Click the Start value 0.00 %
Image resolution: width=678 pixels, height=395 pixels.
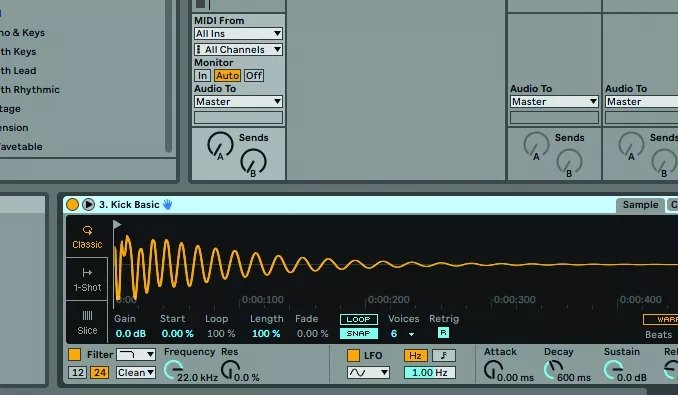click(x=177, y=334)
